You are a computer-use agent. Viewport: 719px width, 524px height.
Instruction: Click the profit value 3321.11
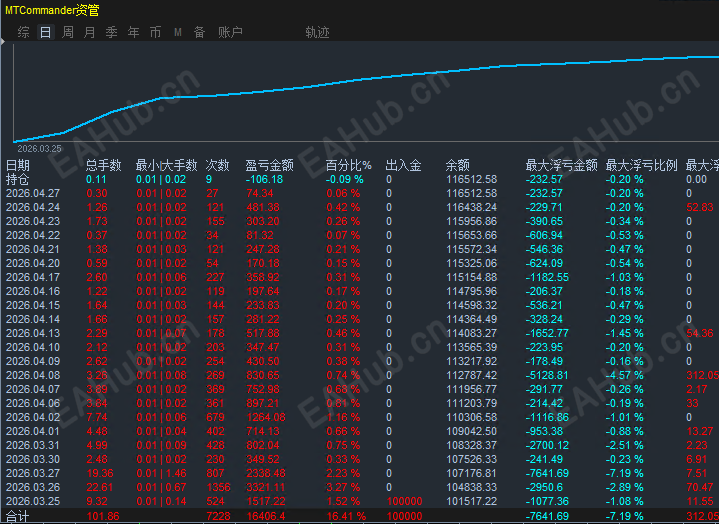click(x=266, y=487)
